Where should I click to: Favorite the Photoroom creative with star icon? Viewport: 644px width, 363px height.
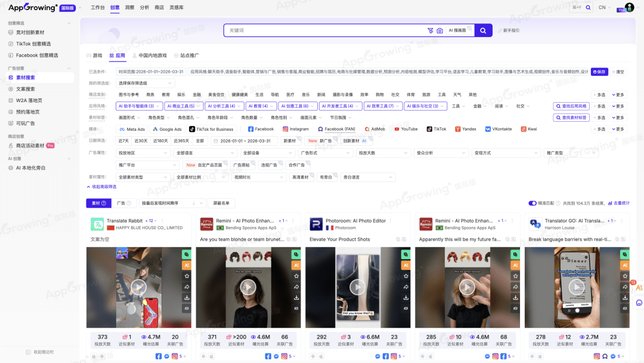click(x=406, y=276)
